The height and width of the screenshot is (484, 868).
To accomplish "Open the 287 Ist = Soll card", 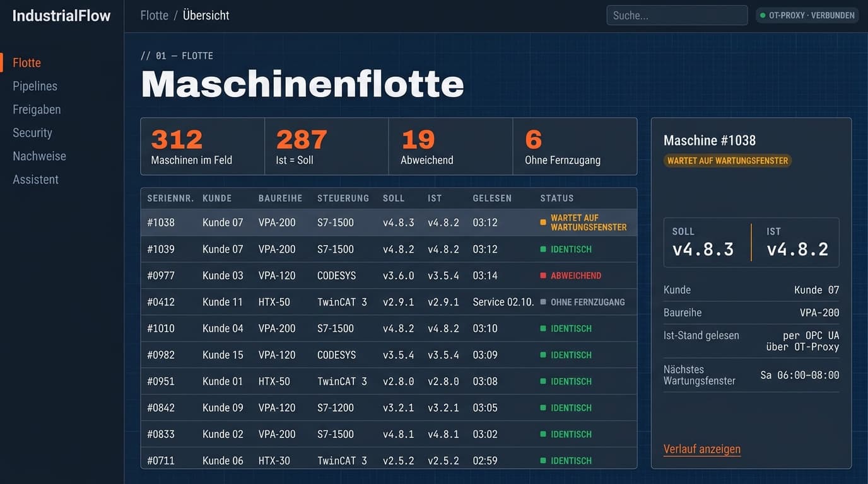I will [x=327, y=146].
